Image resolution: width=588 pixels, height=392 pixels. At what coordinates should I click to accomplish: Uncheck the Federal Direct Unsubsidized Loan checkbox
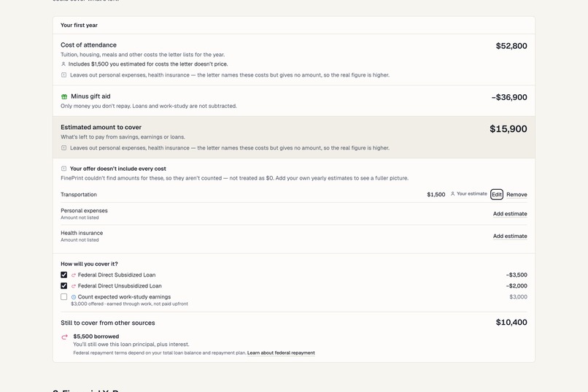click(x=63, y=286)
